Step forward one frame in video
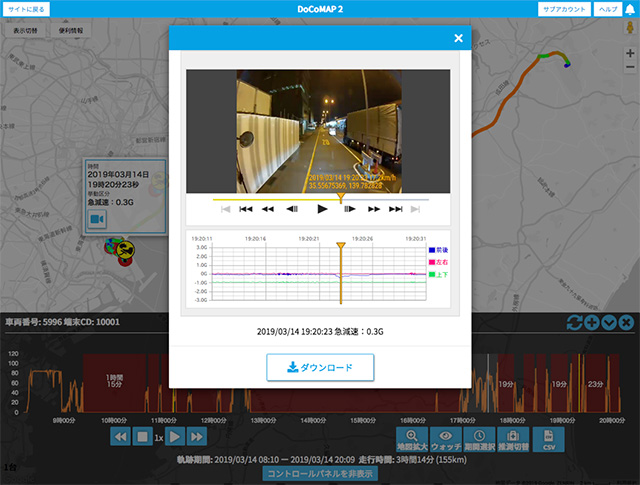Screen dimensions: 640x485 [349, 209]
